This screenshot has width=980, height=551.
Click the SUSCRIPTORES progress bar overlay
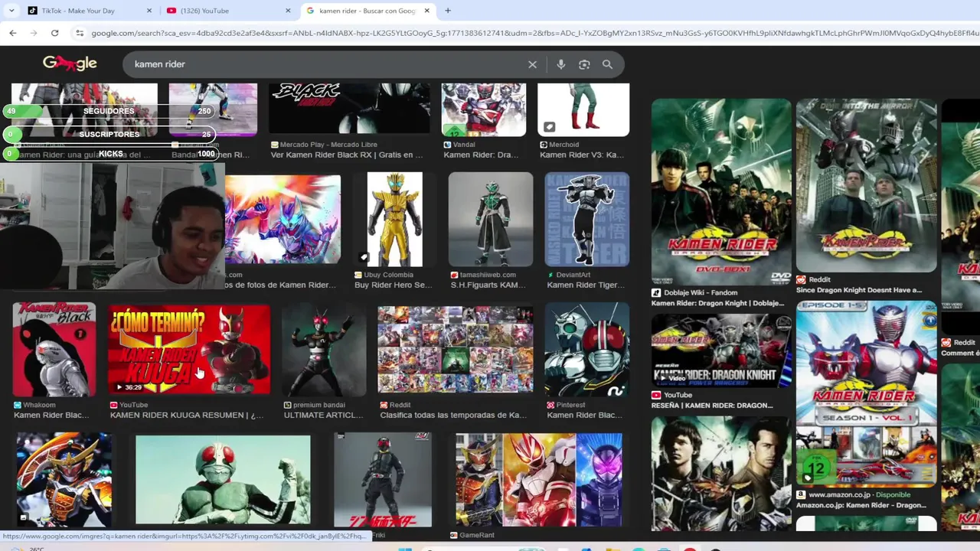111,134
